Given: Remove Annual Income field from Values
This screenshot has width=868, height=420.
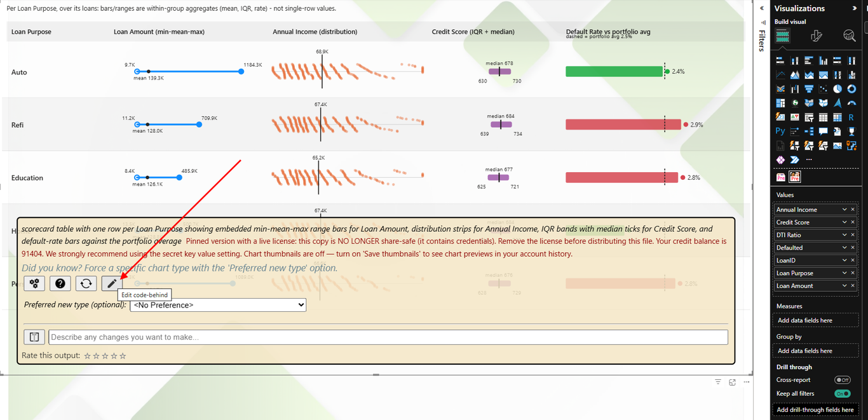Looking at the screenshot, I should coord(853,210).
